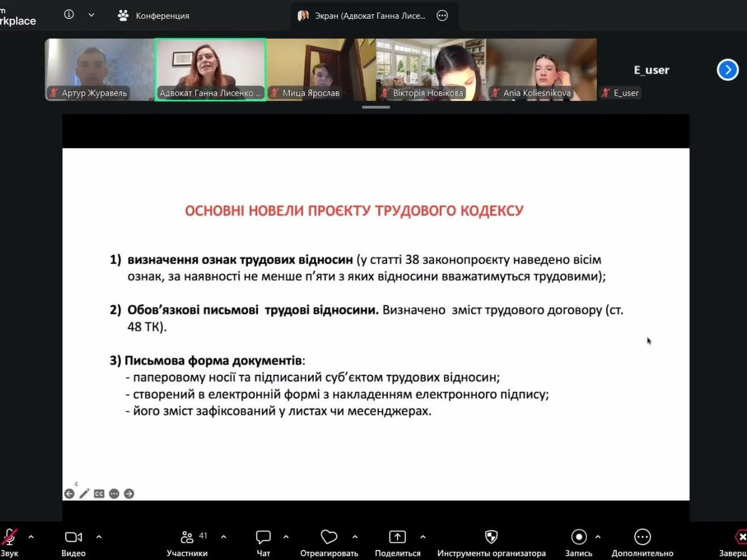Click the slide number 4 indicator

coord(76,484)
